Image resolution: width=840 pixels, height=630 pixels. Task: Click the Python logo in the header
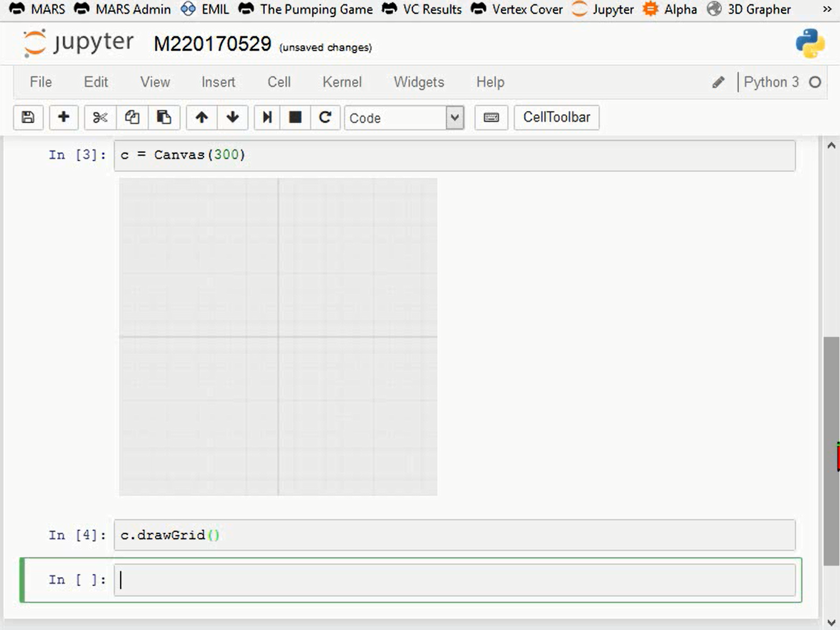click(810, 43)
